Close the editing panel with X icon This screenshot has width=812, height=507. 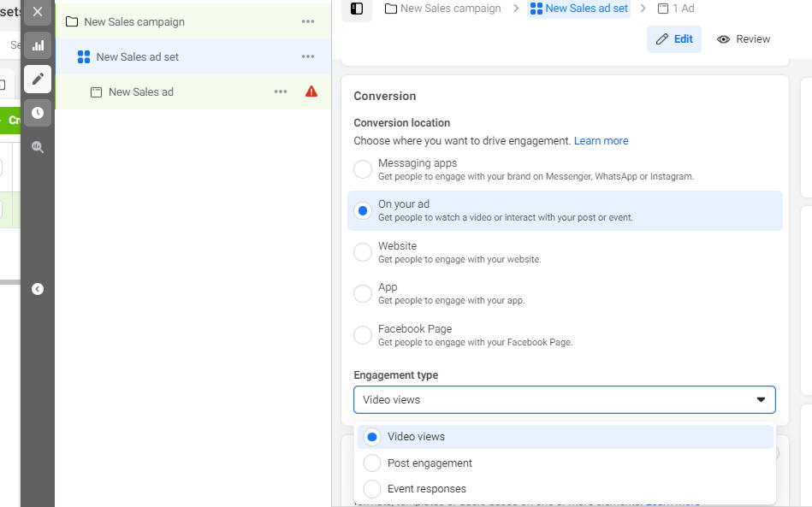[x=38, y=12]
